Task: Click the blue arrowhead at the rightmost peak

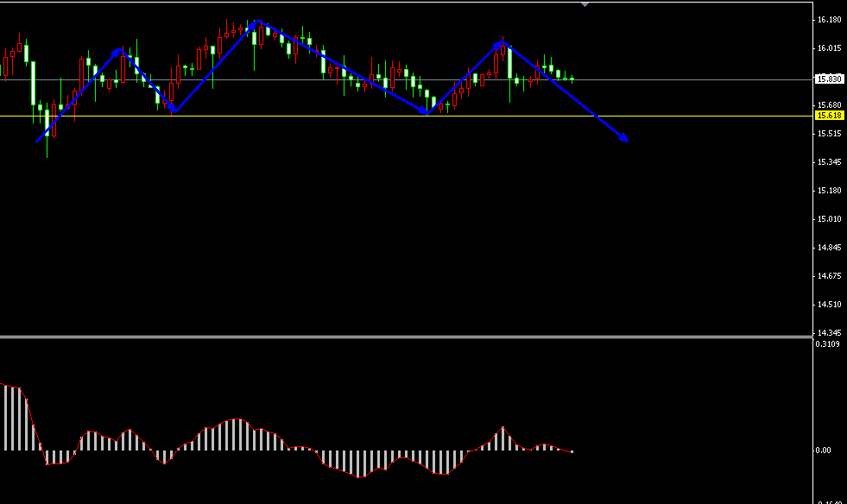Action: (x=502, y=42)
